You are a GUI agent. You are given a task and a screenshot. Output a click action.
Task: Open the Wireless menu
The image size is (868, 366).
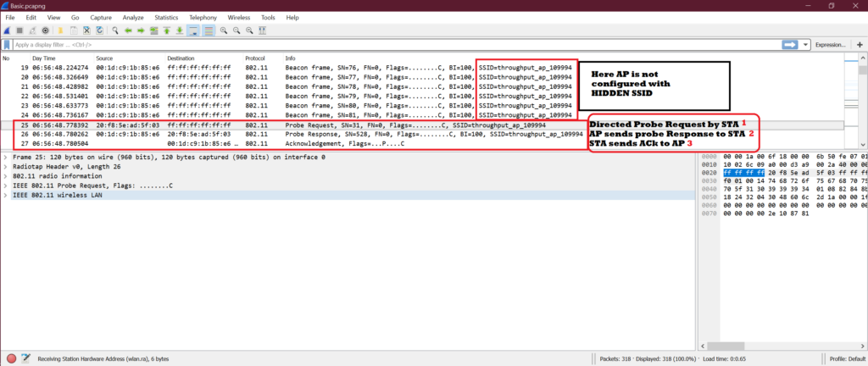238,18
